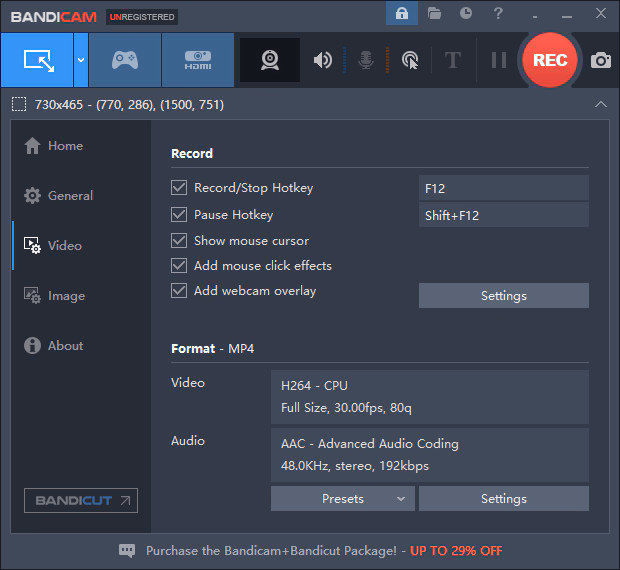The width and height of the screenshot is (620, 570).
Task: Click the lock icon in the title bar
Action: tap(402, 13)
